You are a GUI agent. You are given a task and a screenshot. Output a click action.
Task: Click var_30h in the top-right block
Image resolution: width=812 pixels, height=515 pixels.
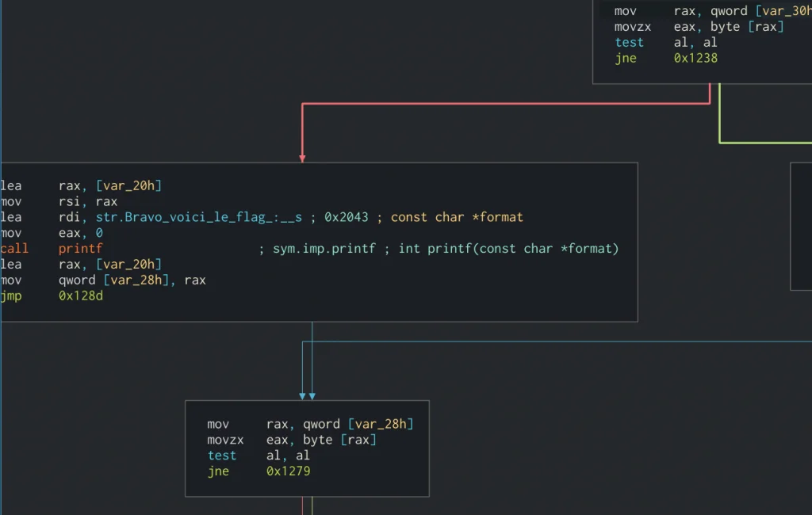787,10
